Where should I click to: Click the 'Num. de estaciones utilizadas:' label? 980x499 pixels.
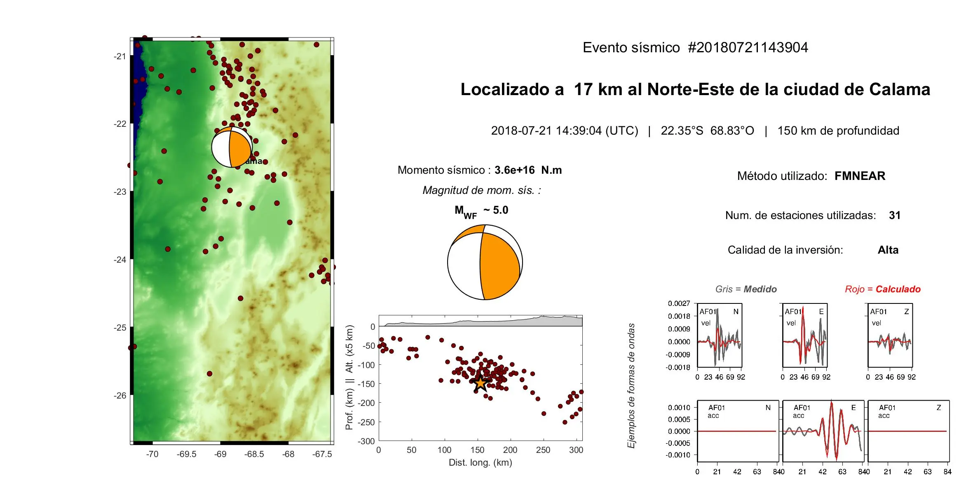point(800,215)
